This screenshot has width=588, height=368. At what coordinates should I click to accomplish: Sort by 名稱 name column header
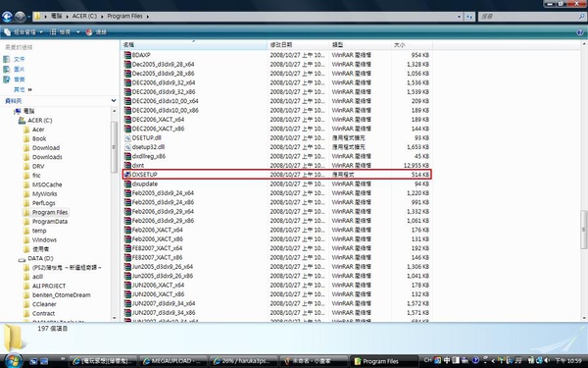194,45
